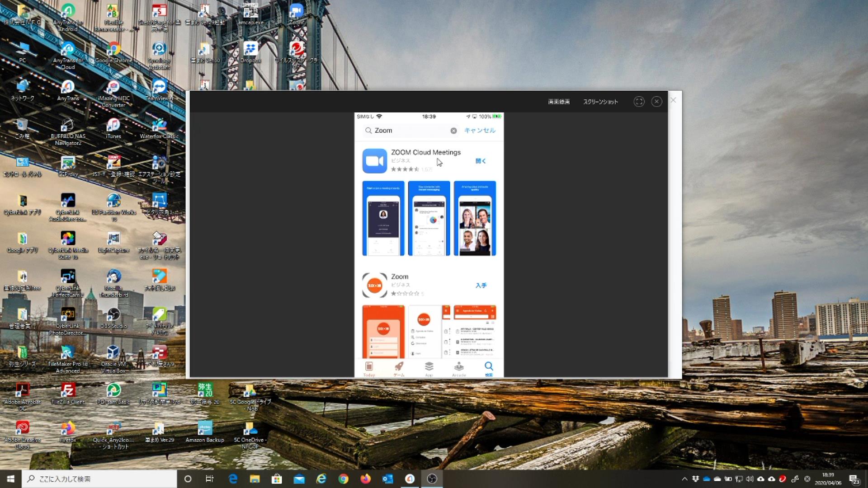Open the iTunes desktop shortcut
Viewport: 868px width, 488px height.
(113, 128)
